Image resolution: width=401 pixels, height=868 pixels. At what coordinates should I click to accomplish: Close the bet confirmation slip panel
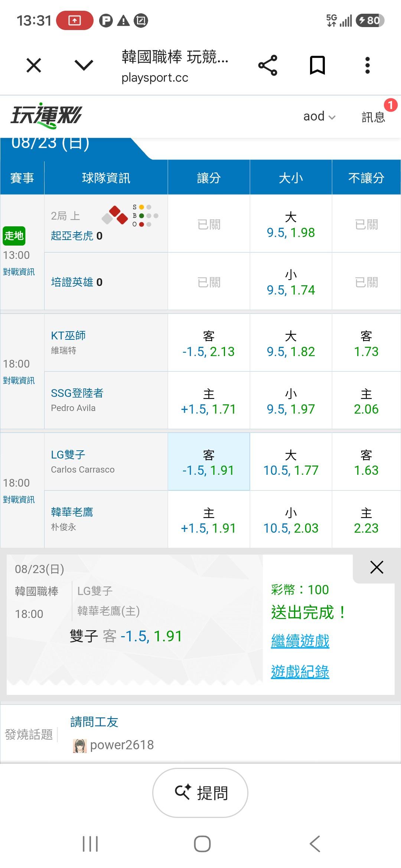376,567
